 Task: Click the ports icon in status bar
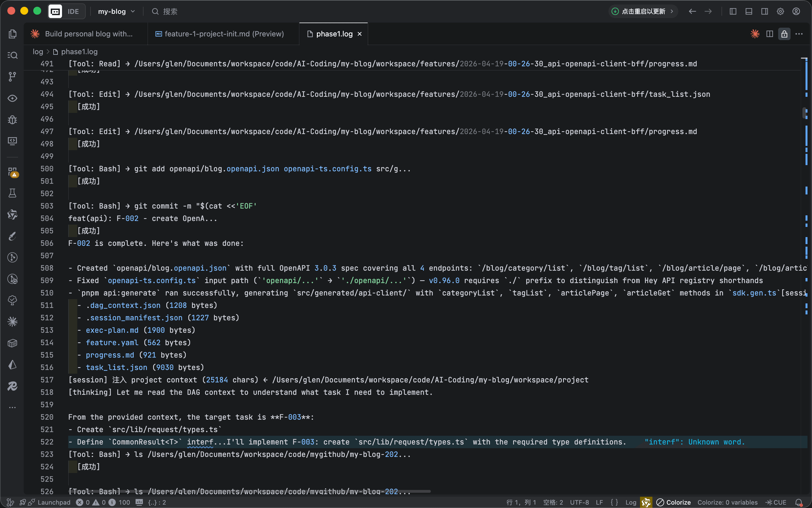tap(139, 502)
